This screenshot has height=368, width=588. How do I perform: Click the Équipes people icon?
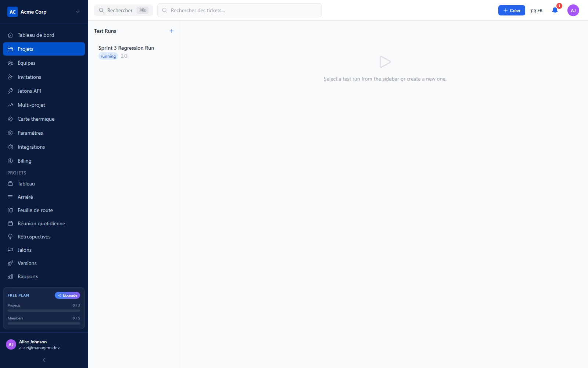click(10, 63)
